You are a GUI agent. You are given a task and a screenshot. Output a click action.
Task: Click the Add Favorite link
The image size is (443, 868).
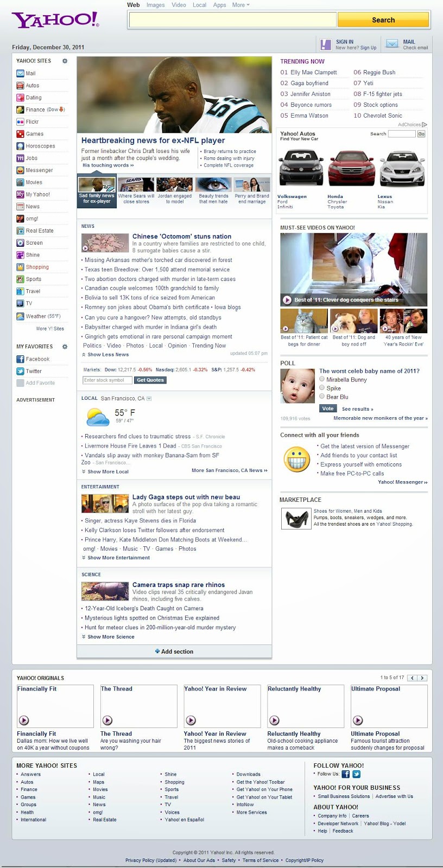40,383
